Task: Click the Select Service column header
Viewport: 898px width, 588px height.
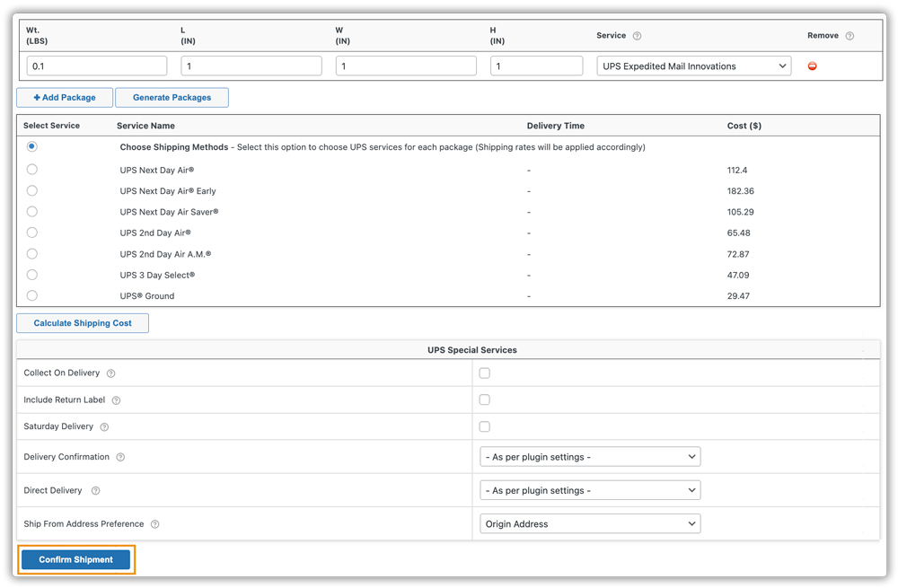Action: pyautogui.click(x=51, y=126)
